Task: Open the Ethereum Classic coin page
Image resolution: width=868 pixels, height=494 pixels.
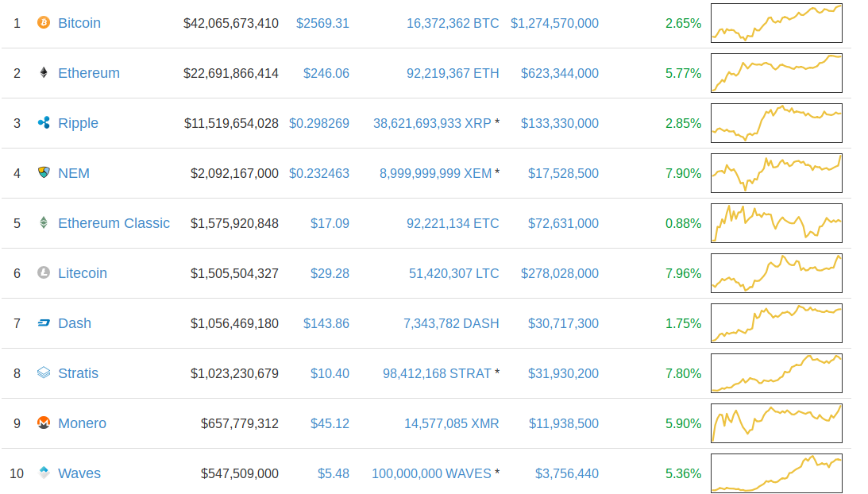Action: [x=114, y=223]
